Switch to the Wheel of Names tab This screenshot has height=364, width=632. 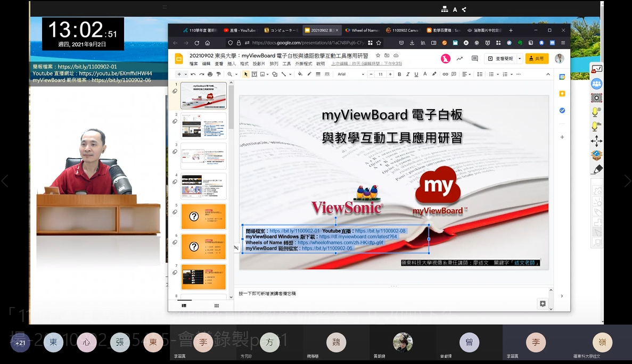363,30
